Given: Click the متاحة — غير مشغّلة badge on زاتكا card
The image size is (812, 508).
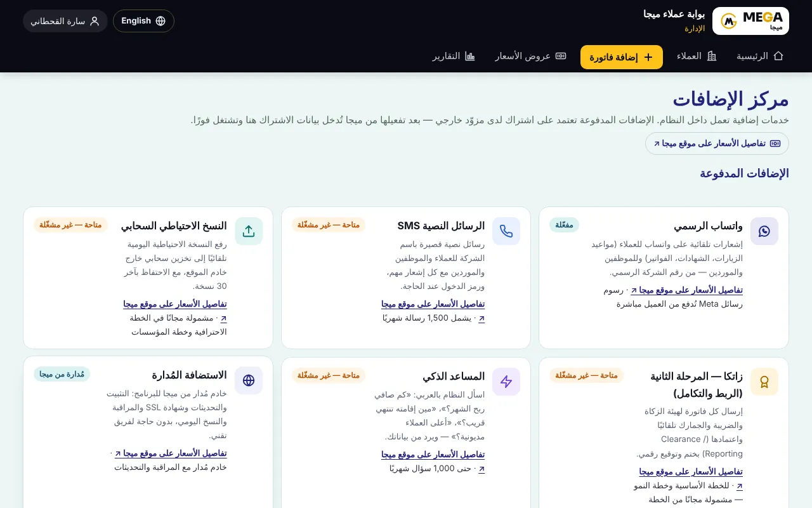Looking at the screenshot, I should pyautogui.click(x=587, y=375).
